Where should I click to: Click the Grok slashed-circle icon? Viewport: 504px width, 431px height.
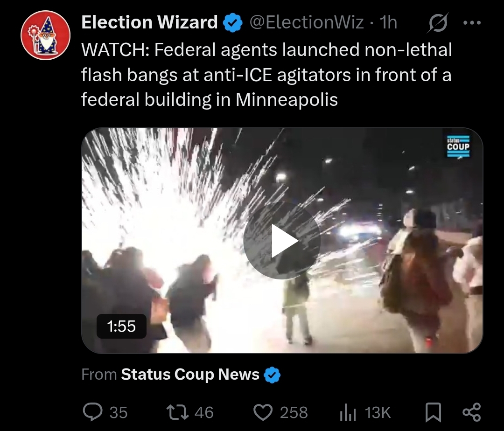(x=438, y=23)
